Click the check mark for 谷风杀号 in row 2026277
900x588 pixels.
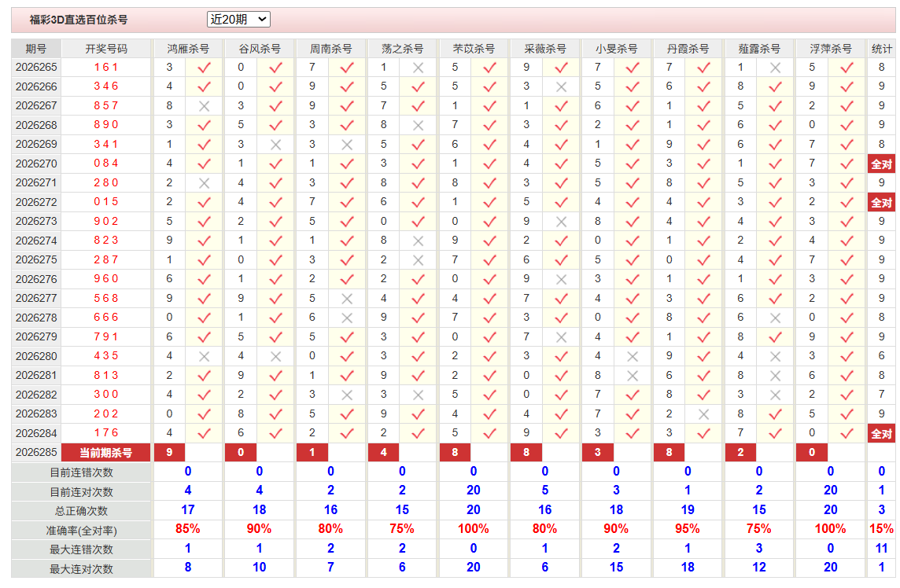275,298
